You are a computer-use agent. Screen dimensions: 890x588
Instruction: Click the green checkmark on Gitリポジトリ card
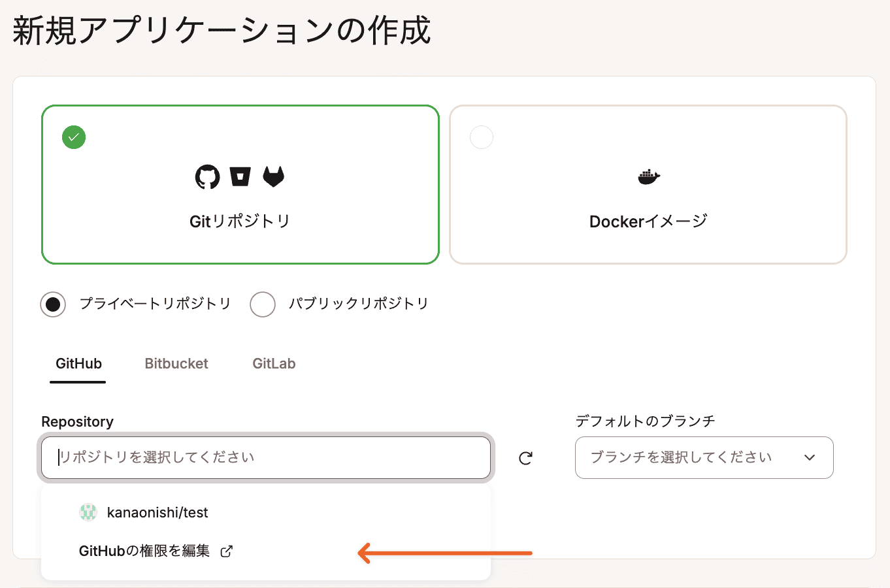tap(74, 137)
